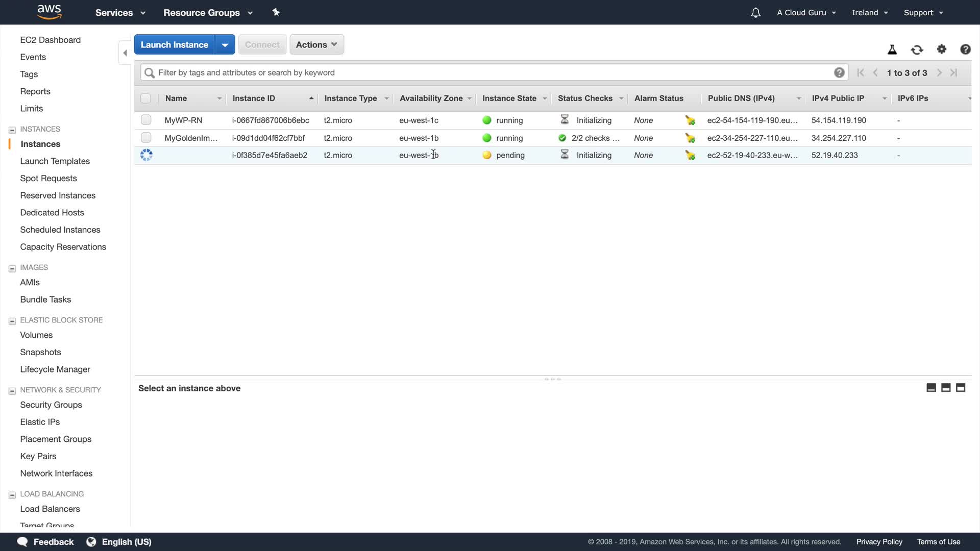The height and width of the screenshot is (551, 980).
Task: Open the Security Groups page
Action: click(51, 405)
